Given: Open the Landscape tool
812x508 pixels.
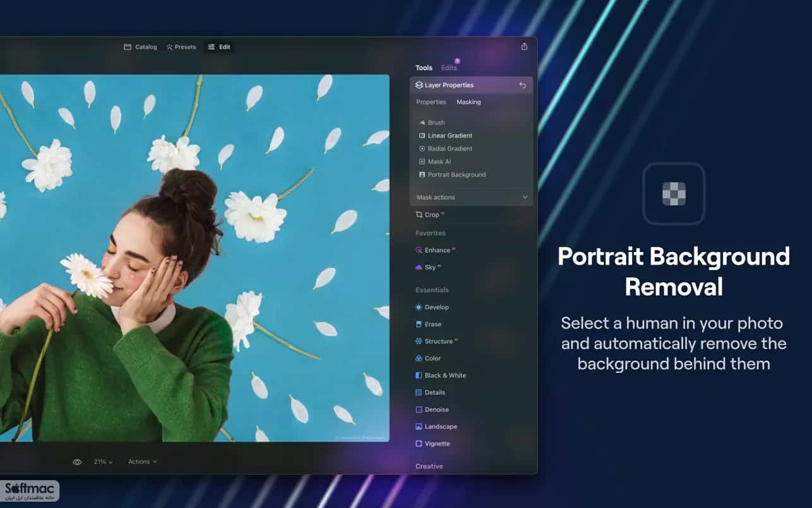Looking at the screenshot, I should pos(436,426).
